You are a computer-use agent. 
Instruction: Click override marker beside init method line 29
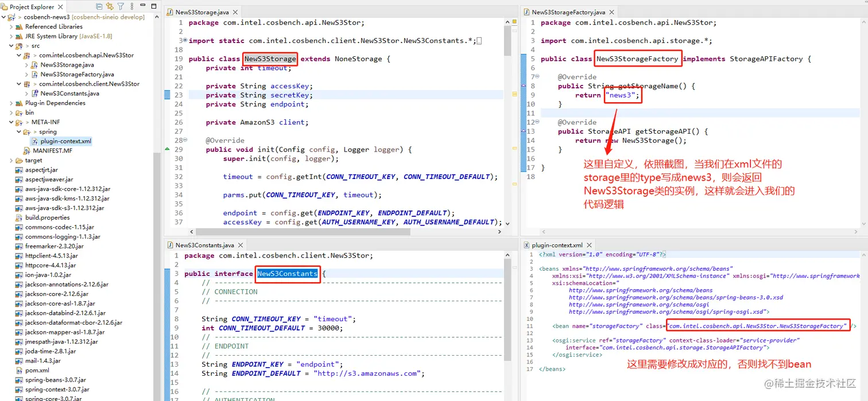(167, 149)
